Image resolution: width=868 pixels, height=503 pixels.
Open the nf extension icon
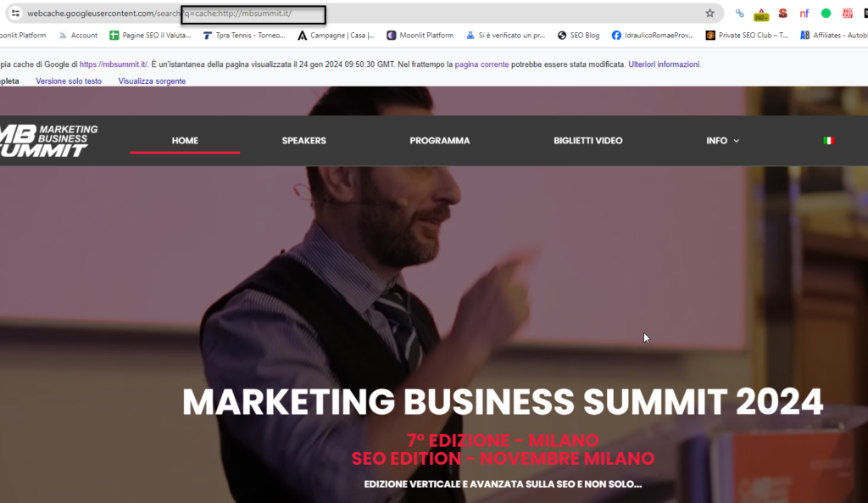coord(804,14)
